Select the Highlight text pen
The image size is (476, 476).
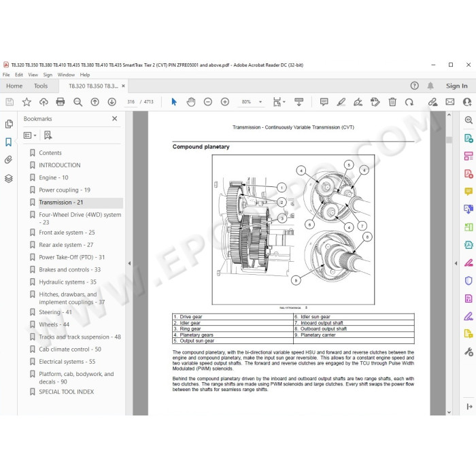click(341, 102)
